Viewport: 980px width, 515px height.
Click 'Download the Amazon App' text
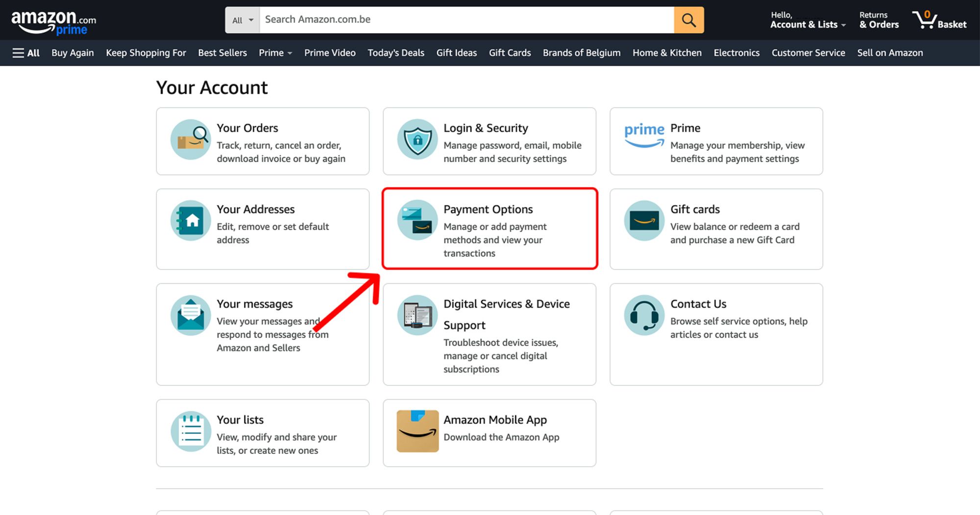[x=501, y=437]
